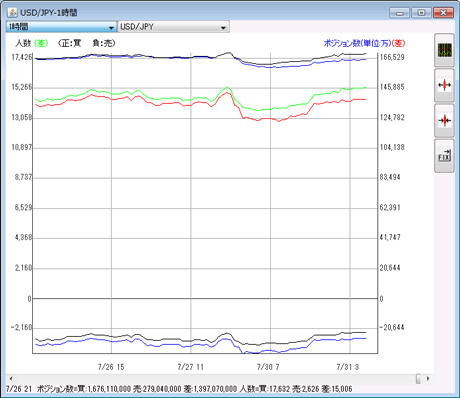
Task: Click the Java icon in the title bar
Action: [12, 13]
